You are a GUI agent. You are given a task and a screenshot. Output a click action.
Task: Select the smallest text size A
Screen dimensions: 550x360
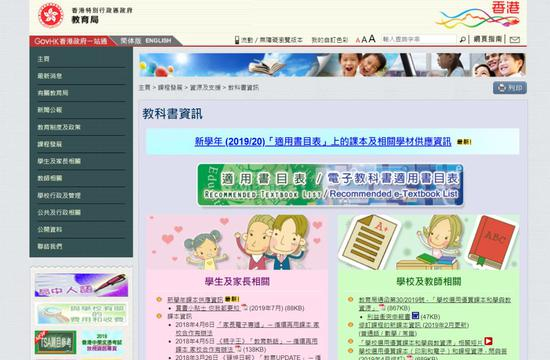[x=358, y=40]
